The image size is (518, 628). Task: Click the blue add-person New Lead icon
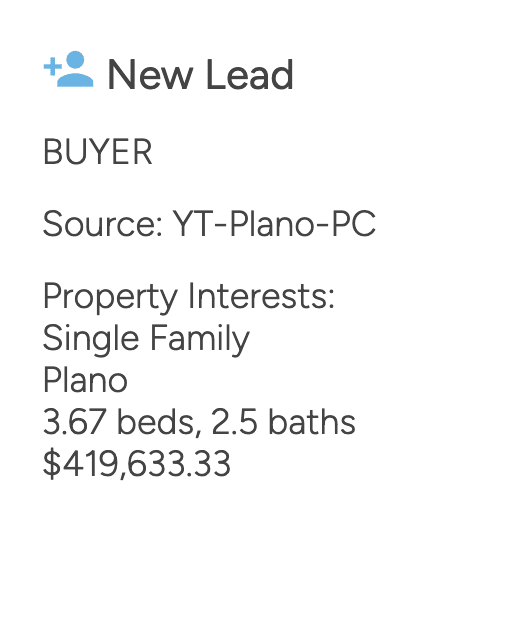69,69
